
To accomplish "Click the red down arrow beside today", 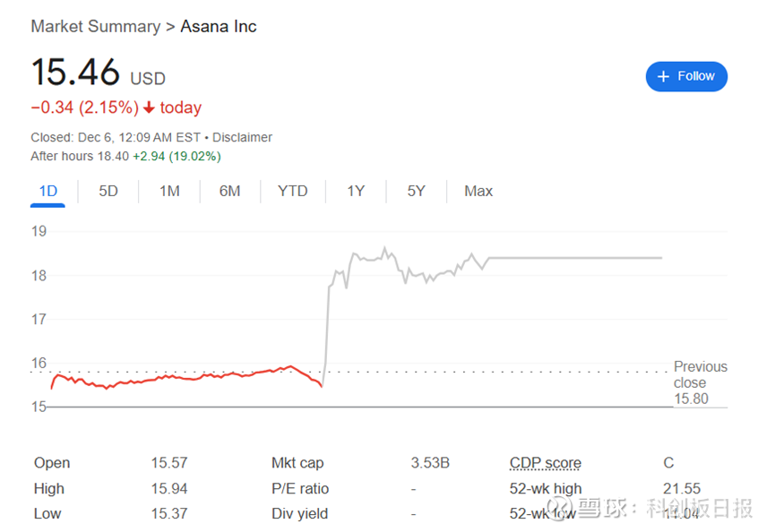I will point(149,108).
